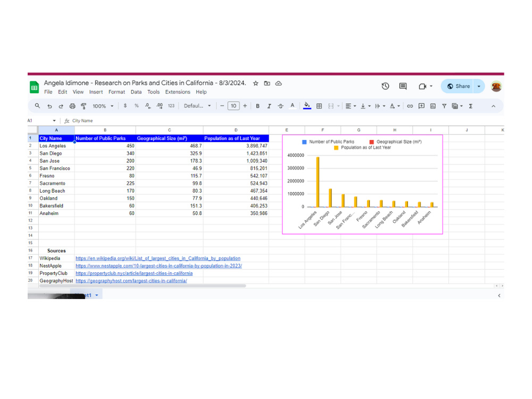Open the account avatar menu
The width and height of the screenshot is (532, 399).
pos(496,86)
